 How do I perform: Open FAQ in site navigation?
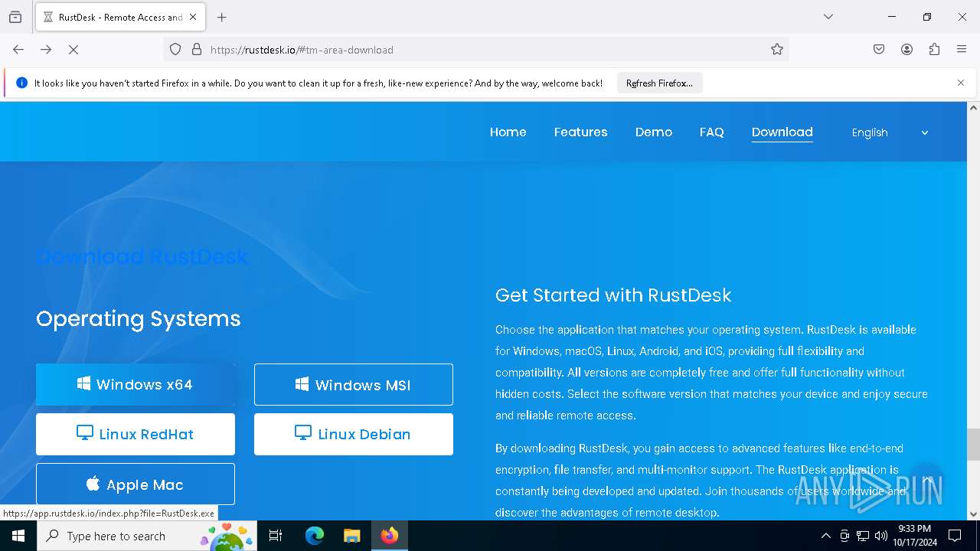coord(711,132)
